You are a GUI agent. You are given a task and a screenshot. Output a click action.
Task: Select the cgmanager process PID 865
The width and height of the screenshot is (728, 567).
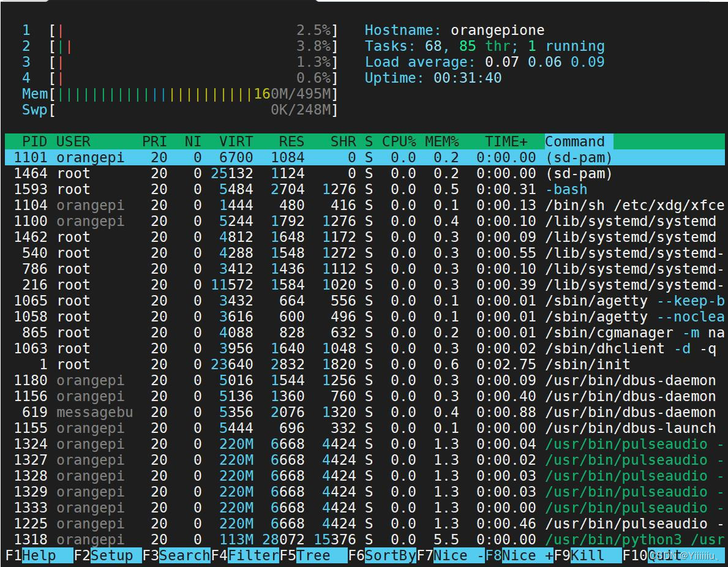coord(364,332)
